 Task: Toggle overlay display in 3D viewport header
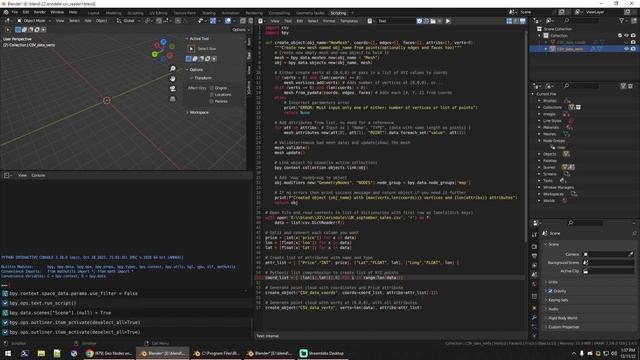pos(228,20)
